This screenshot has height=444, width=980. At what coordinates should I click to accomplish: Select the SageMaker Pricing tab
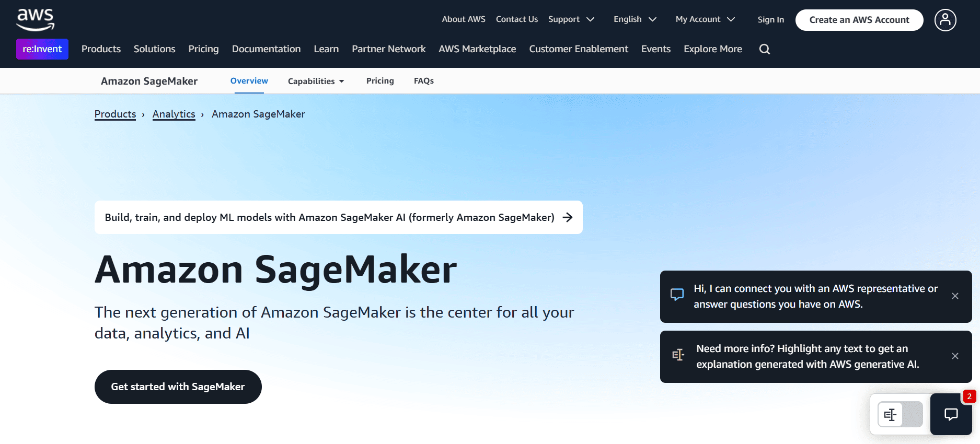(380, 81)
